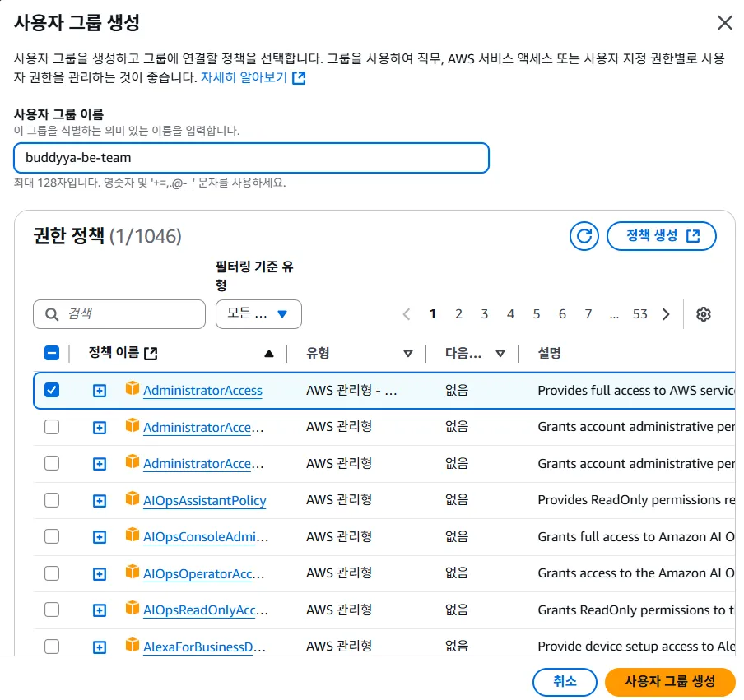This screenshot has width=744, height=700.
Task: Click the 사용자 그룹 이름 input field
Action: [x=252, y=158]
